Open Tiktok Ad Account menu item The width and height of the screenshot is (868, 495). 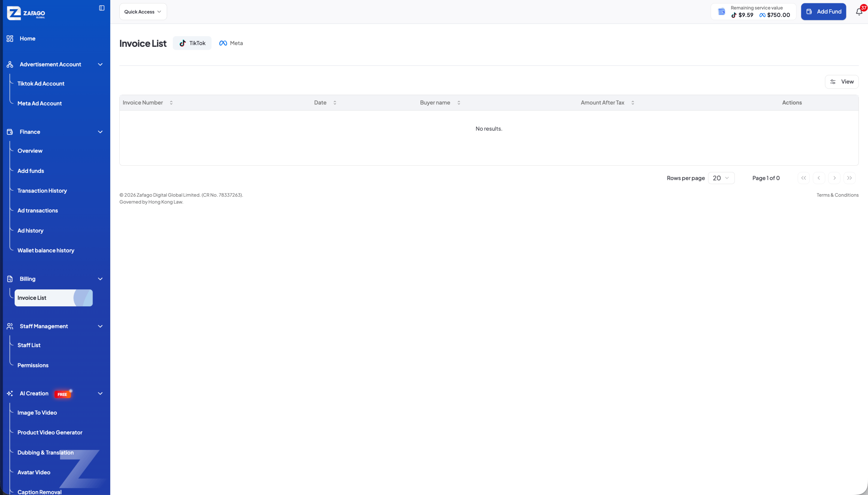click(x=41, y=84)
